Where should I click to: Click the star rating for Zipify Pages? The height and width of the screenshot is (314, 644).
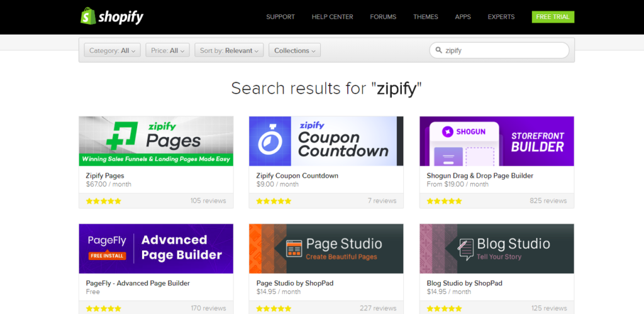click(x=104, y=201)
